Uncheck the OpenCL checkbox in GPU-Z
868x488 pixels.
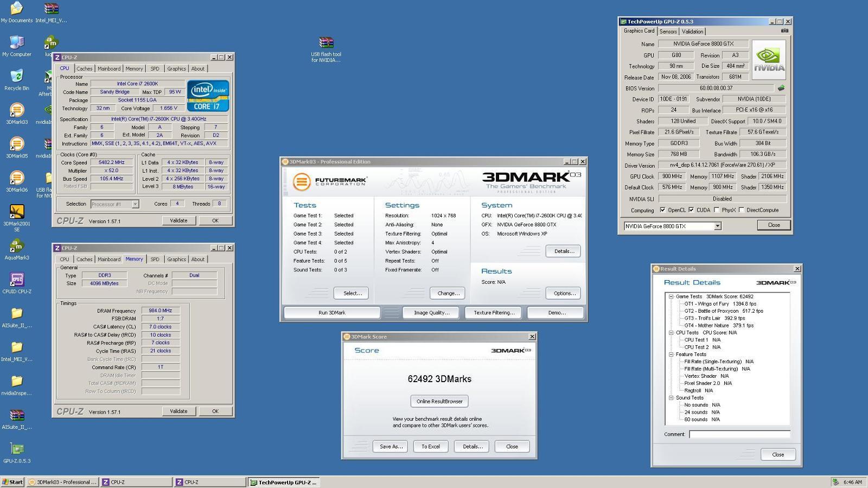click(x=662, y=210)
